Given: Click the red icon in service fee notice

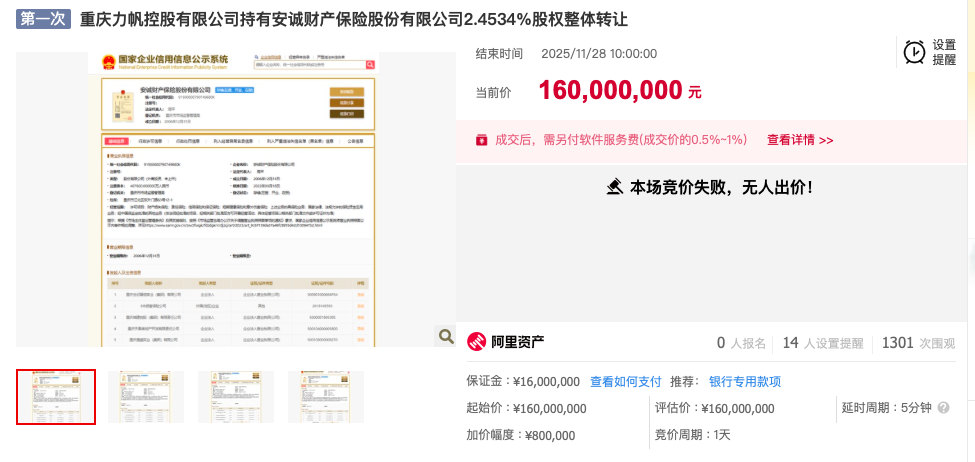Looking at the screenshot, I should coord(481,140).
